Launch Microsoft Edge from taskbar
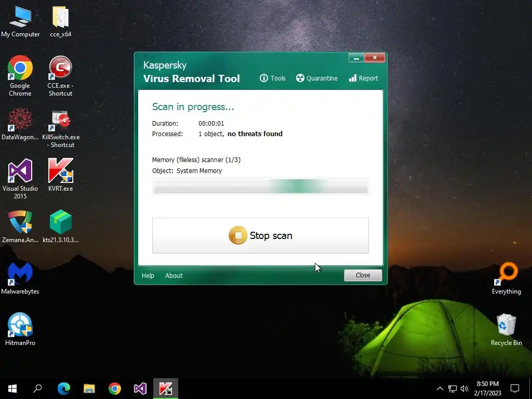 click(x=63, y=389)
